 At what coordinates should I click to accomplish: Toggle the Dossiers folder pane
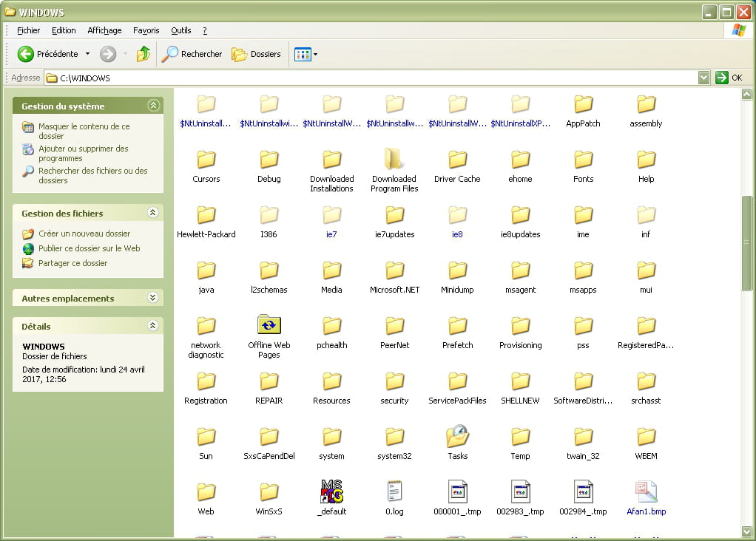tap(257, 54)
